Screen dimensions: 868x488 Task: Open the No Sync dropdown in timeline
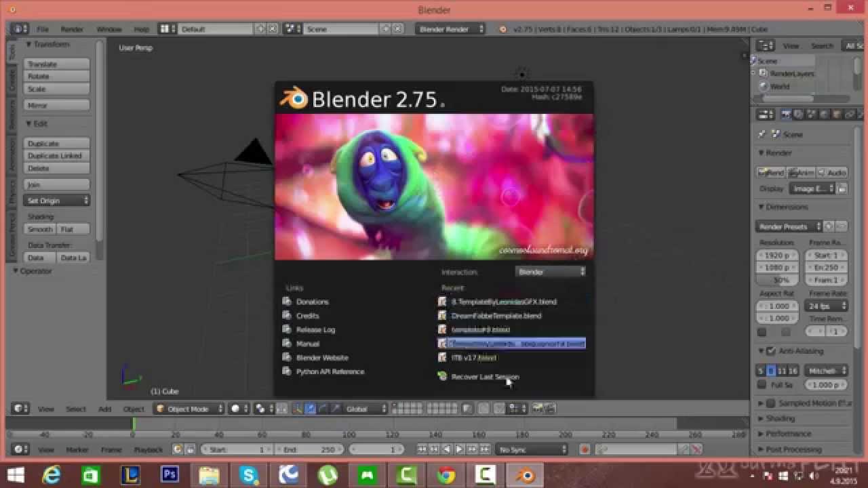click(532, 449)
